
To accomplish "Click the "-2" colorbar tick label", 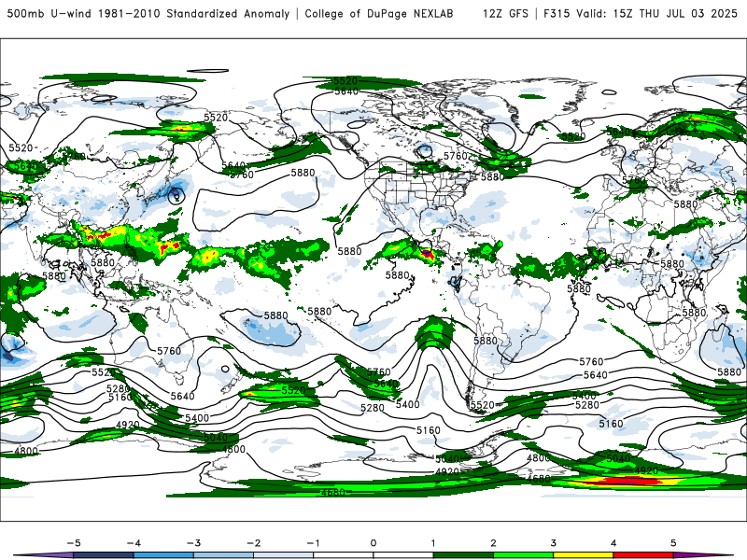I will (253, 543).
